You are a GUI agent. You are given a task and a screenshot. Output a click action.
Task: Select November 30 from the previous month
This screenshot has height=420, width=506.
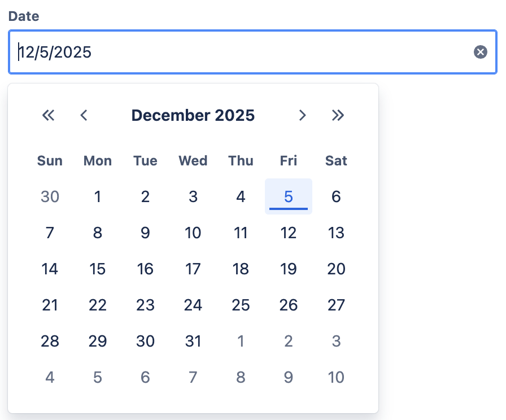[50, 196]
